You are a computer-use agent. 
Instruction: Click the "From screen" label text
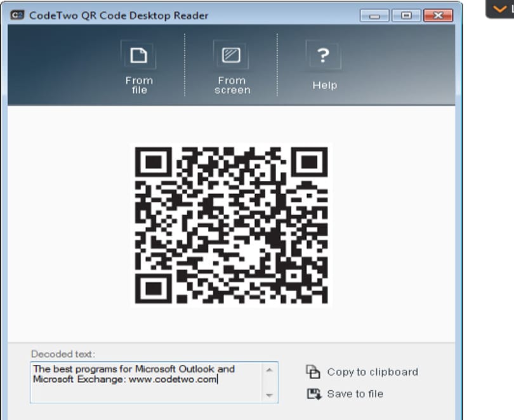232,85
